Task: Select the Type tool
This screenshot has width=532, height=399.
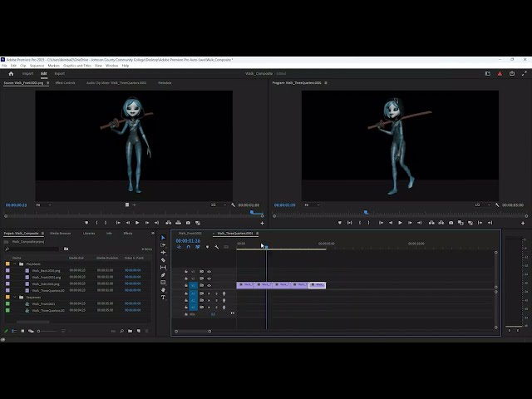Action: [163, 298]
